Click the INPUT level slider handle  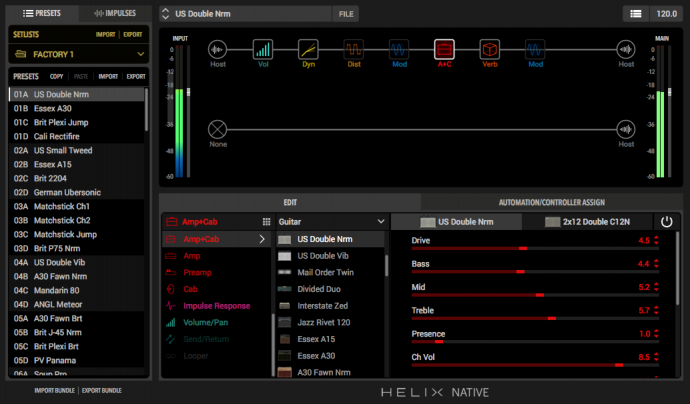[x=189, y=92]
